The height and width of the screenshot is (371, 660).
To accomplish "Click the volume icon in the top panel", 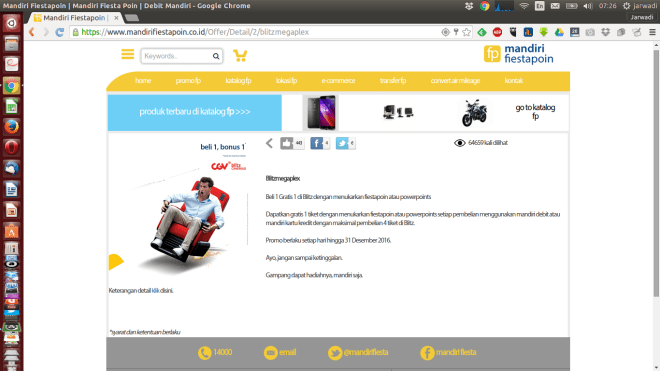I will pyautogui.click(x=588, y=6).
